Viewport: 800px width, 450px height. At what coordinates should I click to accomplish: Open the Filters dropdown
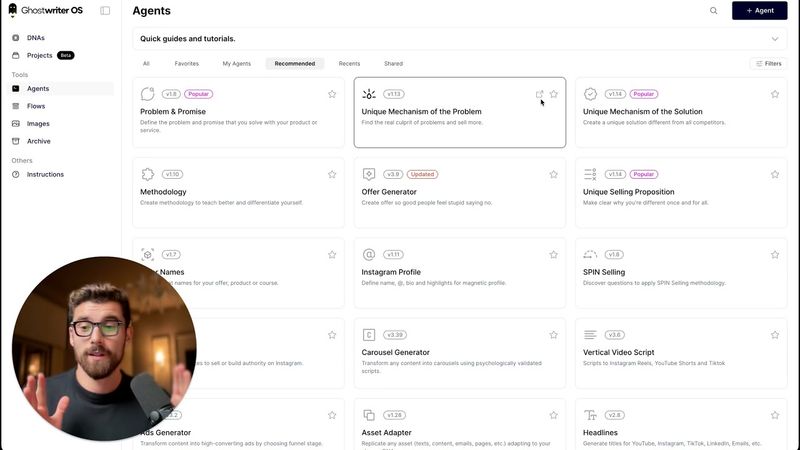pos(767,63)
